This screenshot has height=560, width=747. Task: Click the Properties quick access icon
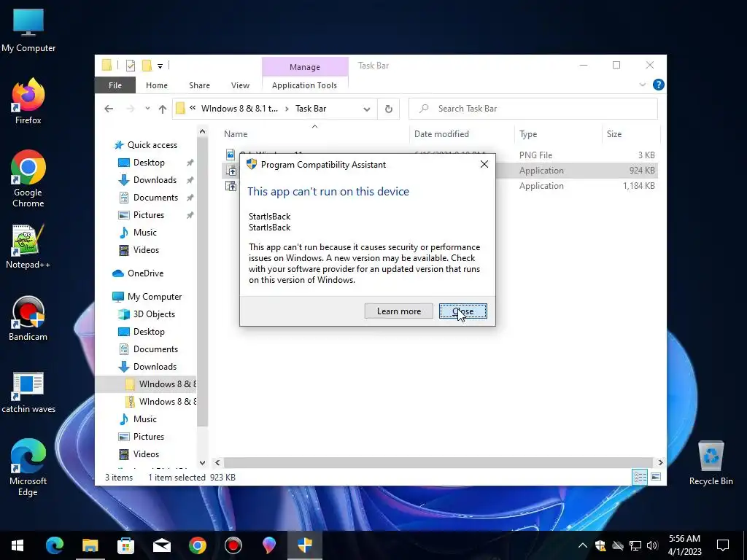(x=130, y=66)
